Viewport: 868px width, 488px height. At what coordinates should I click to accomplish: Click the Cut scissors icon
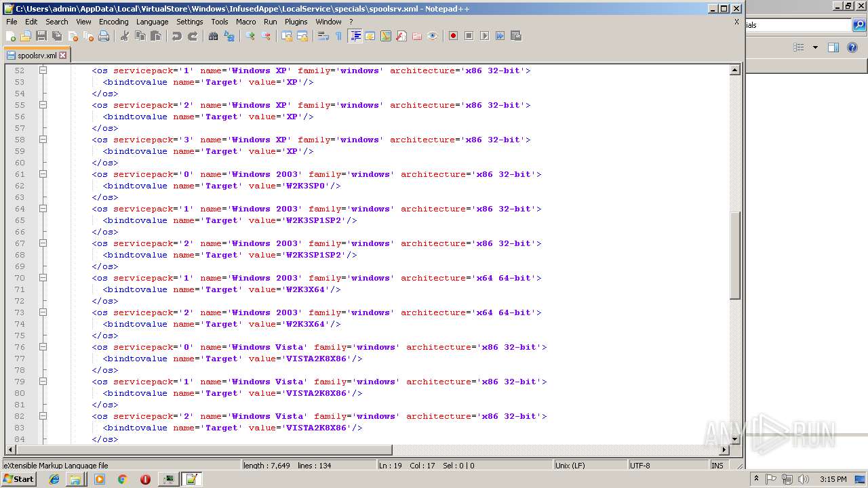125,36
